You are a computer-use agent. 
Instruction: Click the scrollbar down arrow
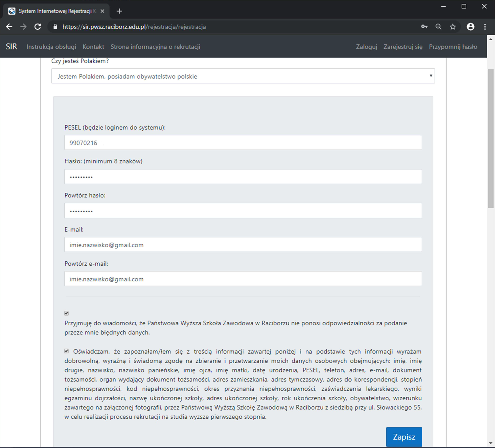pos(491,443)
